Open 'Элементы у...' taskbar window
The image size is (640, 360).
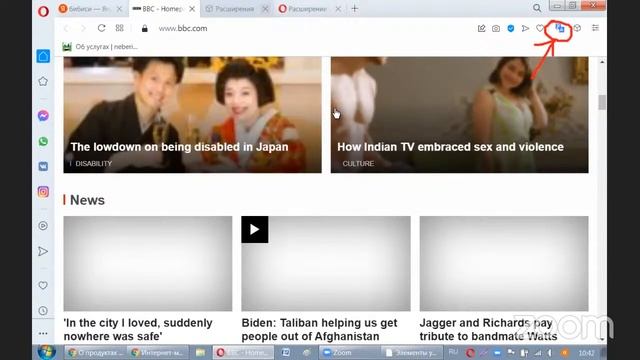[x=411, y=353]
